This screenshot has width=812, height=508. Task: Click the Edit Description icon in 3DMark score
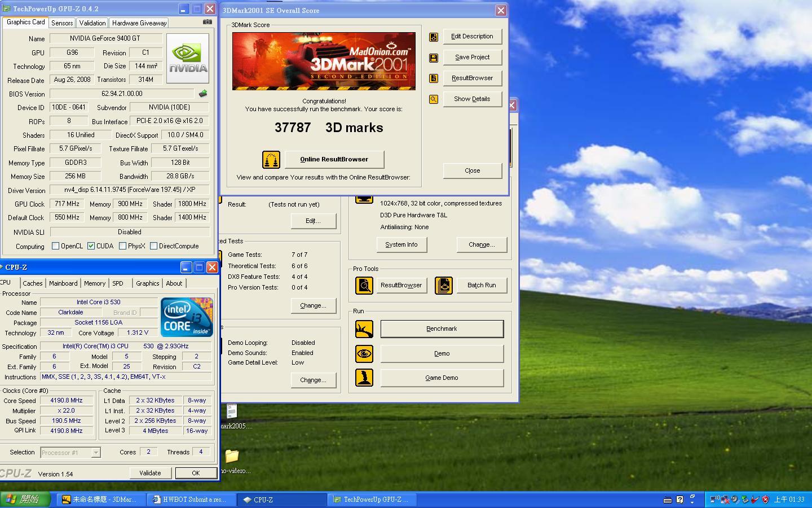(x=434, y=37)
